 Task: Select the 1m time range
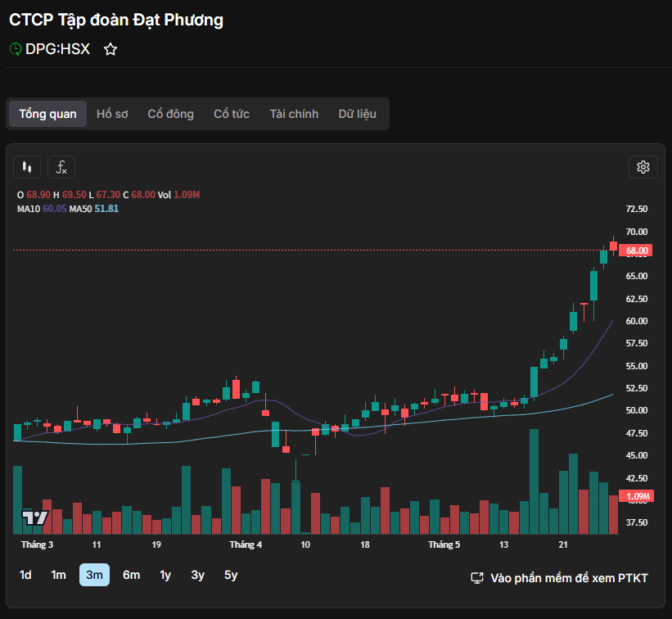click(x=58, y=575)
